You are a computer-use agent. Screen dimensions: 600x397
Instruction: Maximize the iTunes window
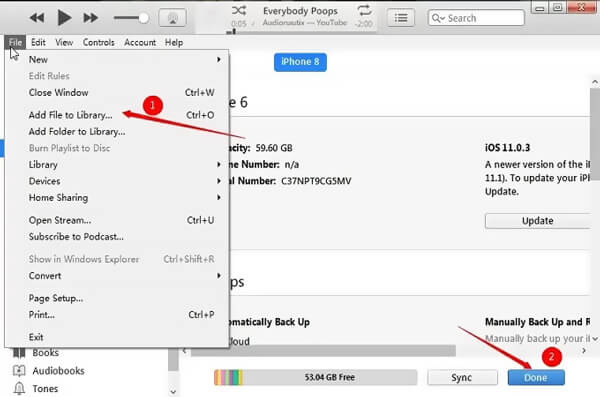coord(558,8)
